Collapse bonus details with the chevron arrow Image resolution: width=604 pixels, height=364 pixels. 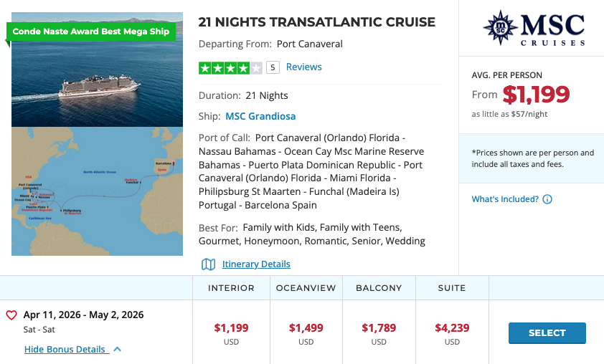click(x=118, y=350)
